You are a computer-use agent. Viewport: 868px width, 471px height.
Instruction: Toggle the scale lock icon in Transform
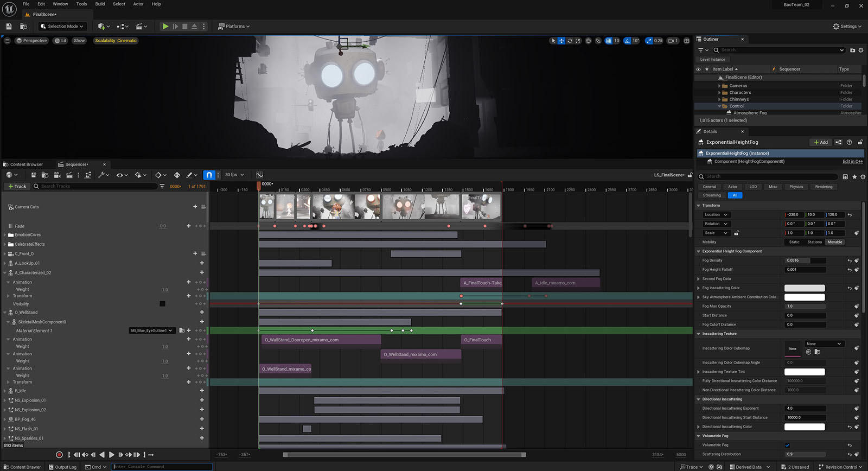[736, 233]
